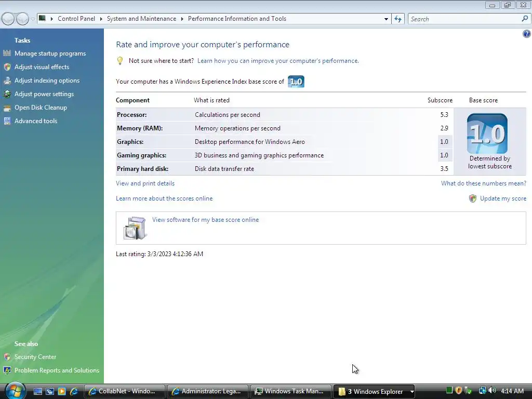Open Learn more about the scores online
The height and width of the screenshot is (399, 532).
(164, 198)
